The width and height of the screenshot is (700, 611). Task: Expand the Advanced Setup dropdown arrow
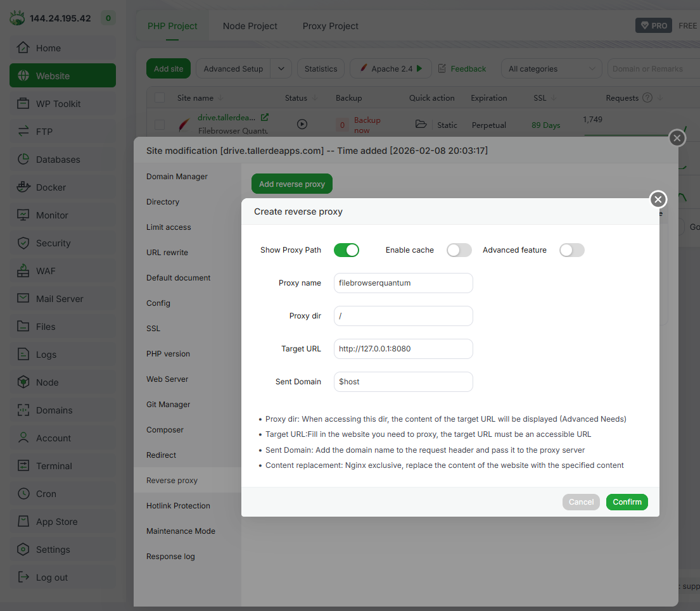point(281,69)
